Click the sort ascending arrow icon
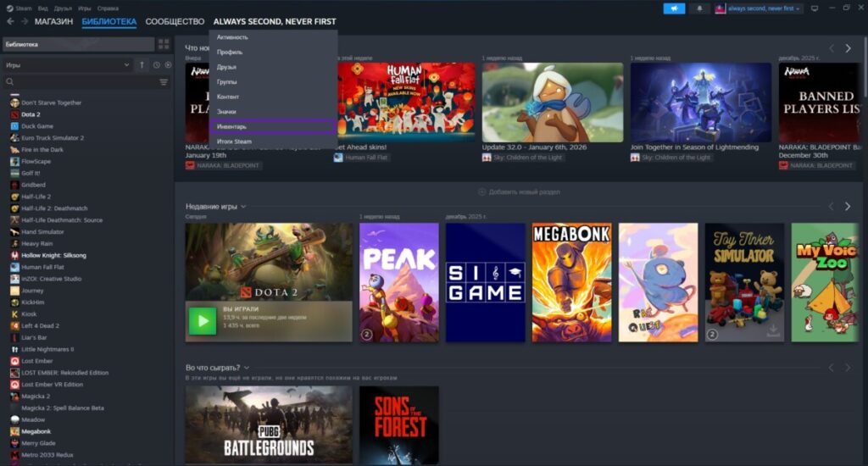This screenshot has height=466, width=868. tap(142, 64)
